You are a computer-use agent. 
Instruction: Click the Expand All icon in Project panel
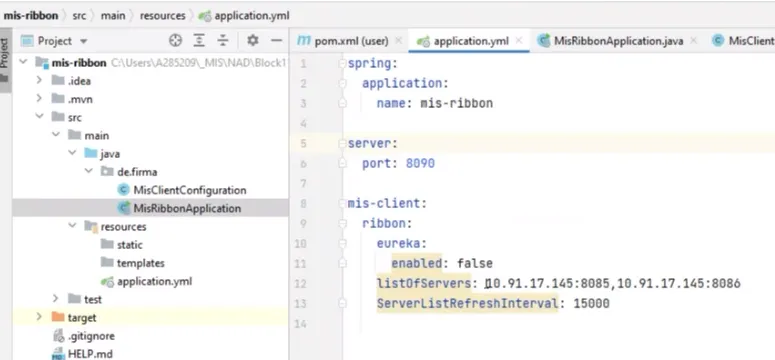[199, 41]
